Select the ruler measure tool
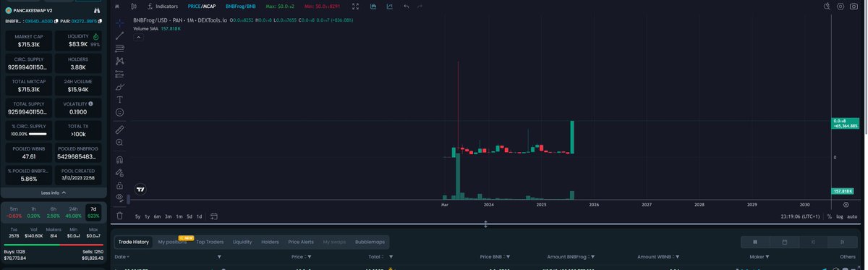 119,130
